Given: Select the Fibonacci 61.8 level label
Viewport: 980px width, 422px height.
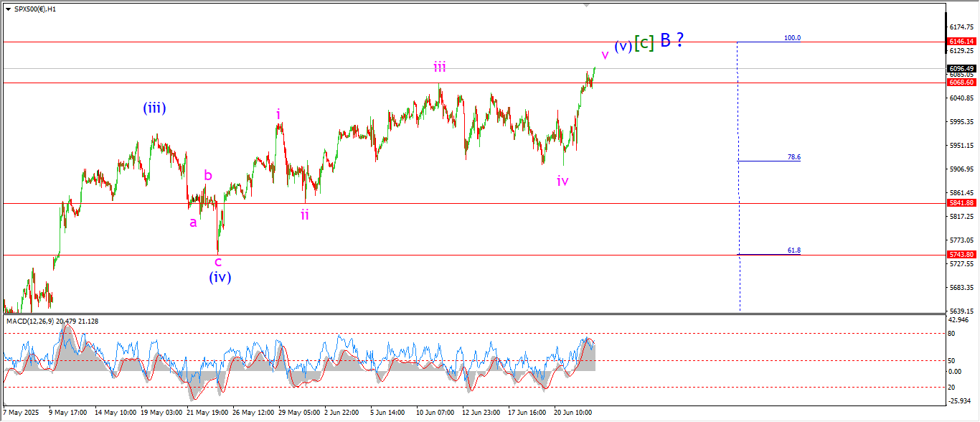Looking at the screenshot, I should 793,250.
